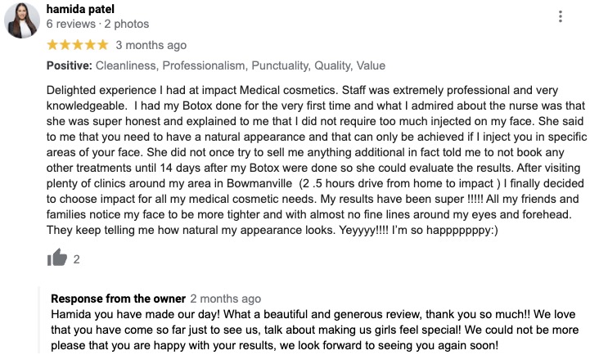This screenshot has width=599, height=364.
Task: Click the fifth gold rating star
Action: coord(102,45)
